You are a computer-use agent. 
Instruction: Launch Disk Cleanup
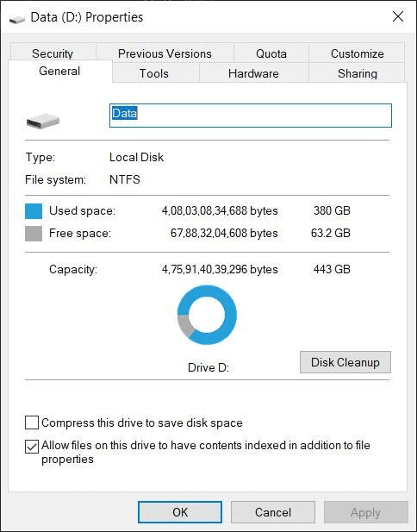[345, 362]
